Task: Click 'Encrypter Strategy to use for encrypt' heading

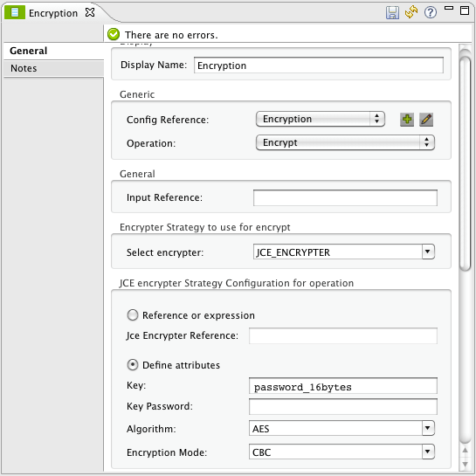Action: 205,227
